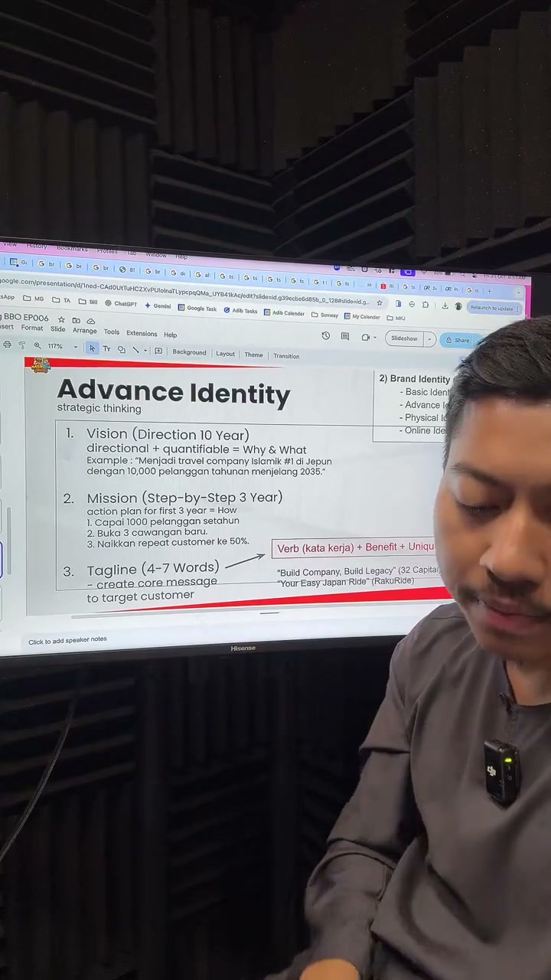Open the Slide menu
This screenshot has height=980, width=551.
[x=57, y=329]
